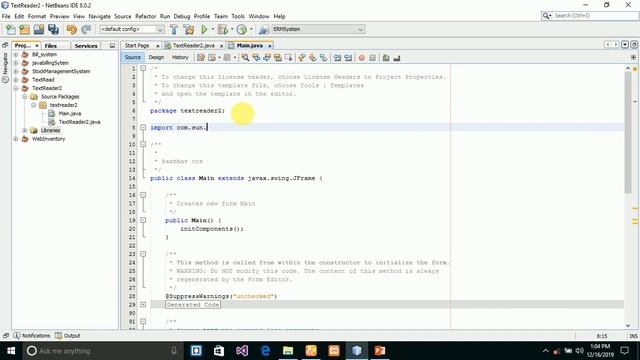This screenshot has width=640, height=360.
Task: Expand the WebInventory project node
Action: click(x=16, y=139)
